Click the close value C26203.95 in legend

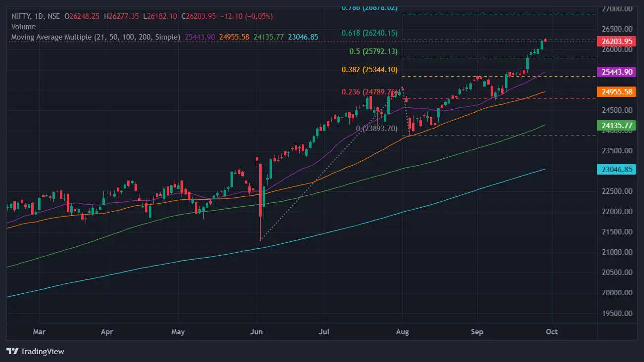tap(199, 16)
